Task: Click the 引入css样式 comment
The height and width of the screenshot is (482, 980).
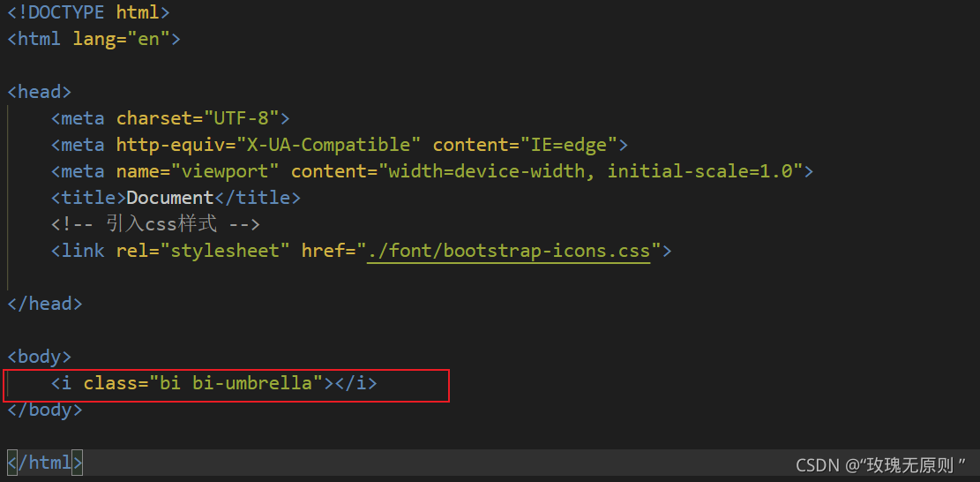Action: tap(155, 224)
